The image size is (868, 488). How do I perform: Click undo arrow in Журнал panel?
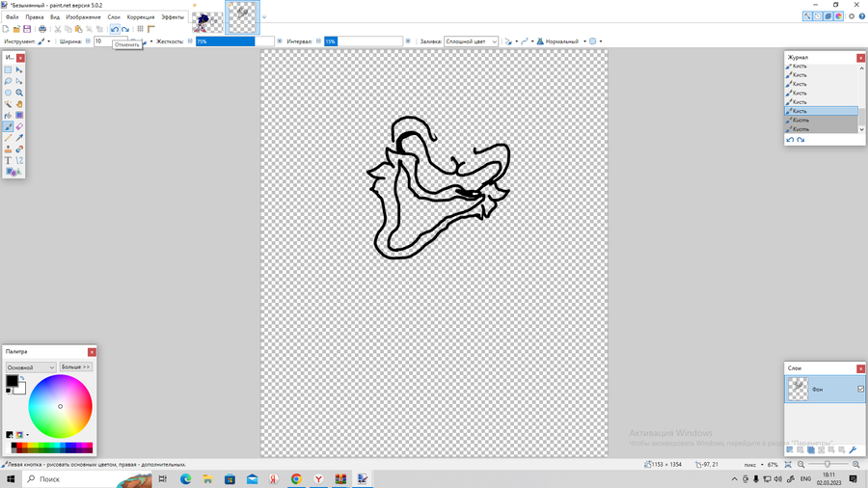[x=790, y=140]
